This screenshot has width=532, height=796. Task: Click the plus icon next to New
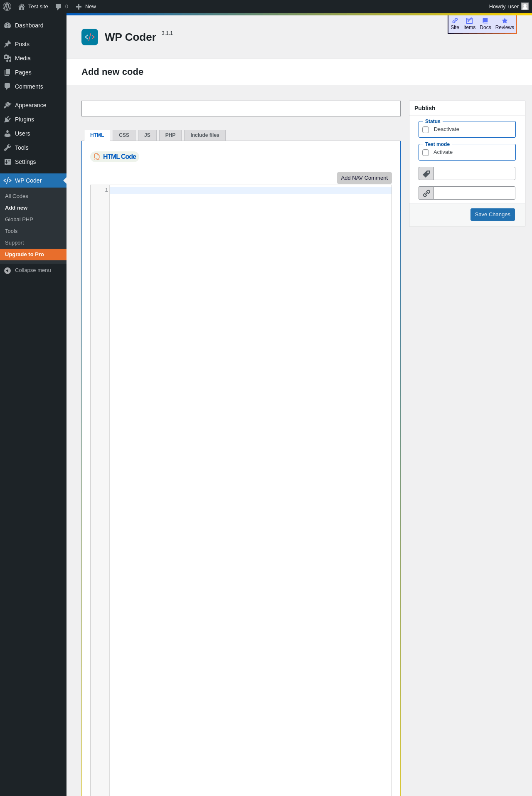click(x=79, y=7)
